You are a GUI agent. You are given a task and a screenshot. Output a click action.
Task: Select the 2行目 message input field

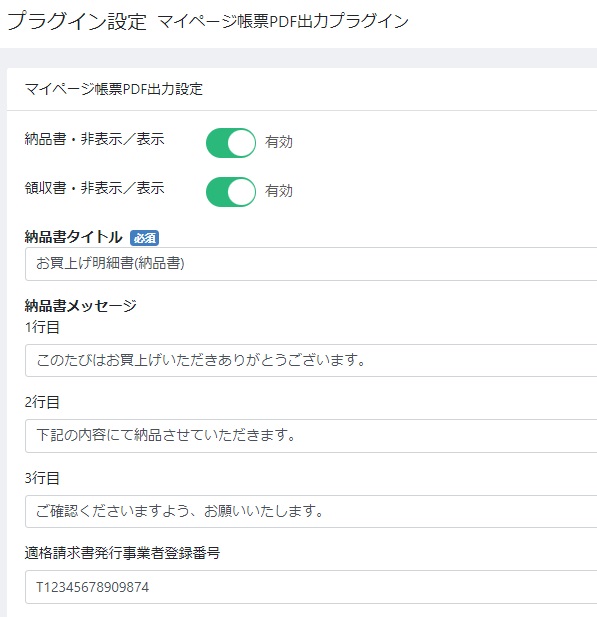coord(311,436)
